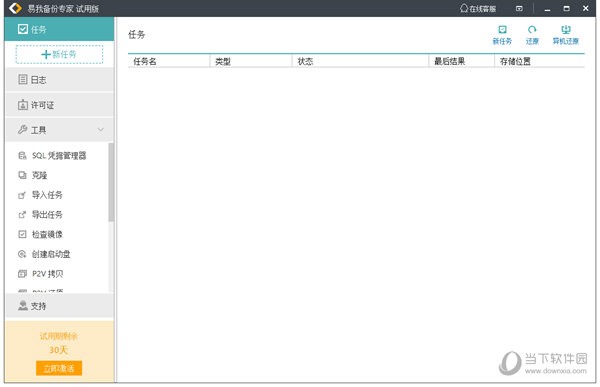This screenshot has width=600, height=387.
Task: Click the 新任务 toolbar icon at top right
Action: tap(502, 35)
